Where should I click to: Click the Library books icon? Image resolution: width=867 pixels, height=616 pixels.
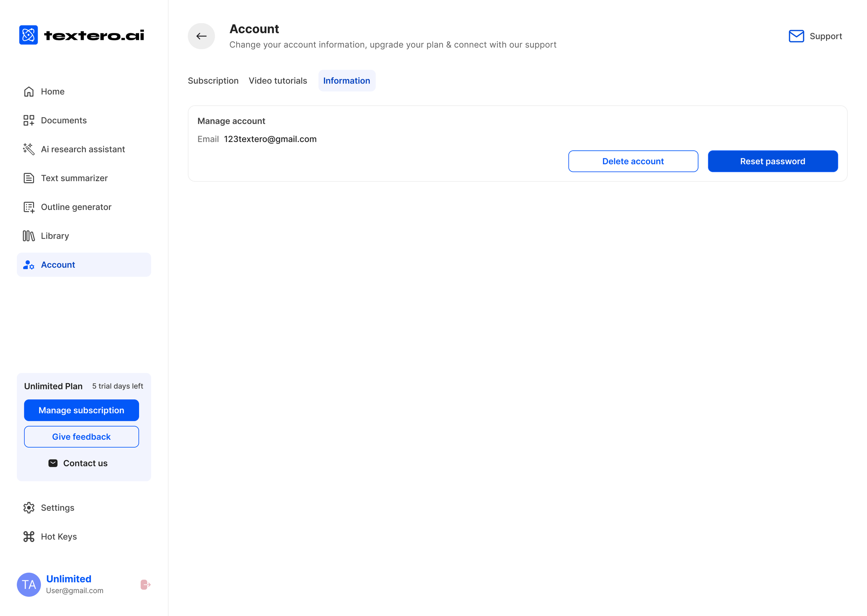click(29, 236)
